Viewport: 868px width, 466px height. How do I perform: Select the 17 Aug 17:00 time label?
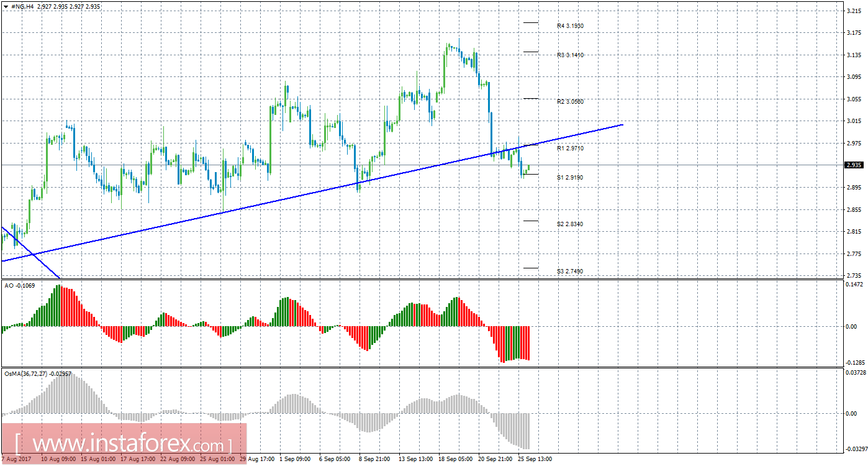[138, 459]
